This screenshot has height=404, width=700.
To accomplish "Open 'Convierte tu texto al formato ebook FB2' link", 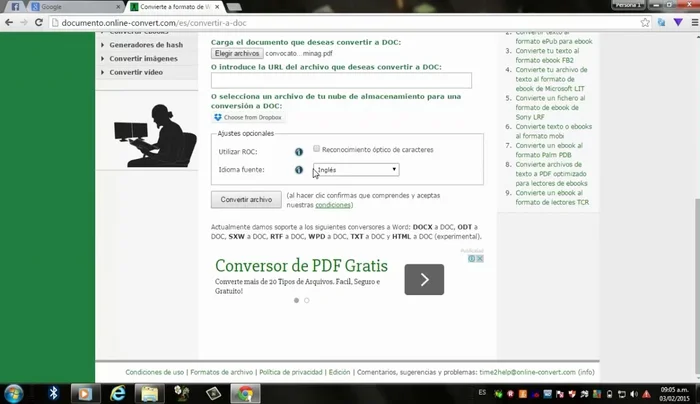I will pyautogui.click(x=547, y=55).
